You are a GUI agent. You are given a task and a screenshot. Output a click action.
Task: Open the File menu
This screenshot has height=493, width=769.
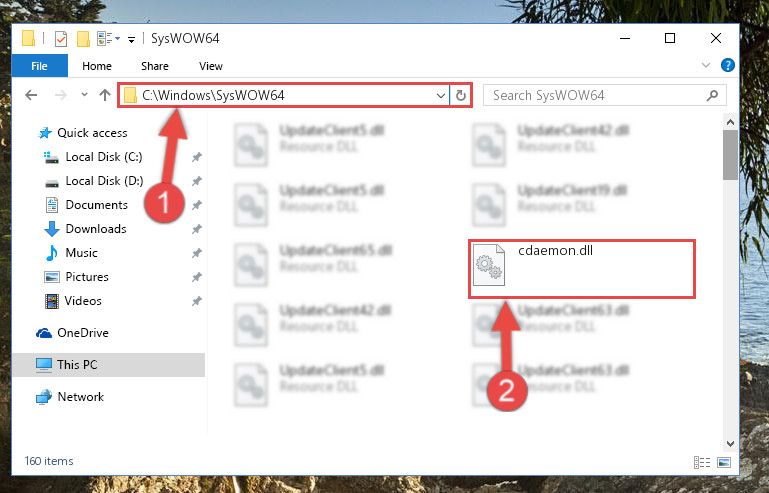pos(39,66)
